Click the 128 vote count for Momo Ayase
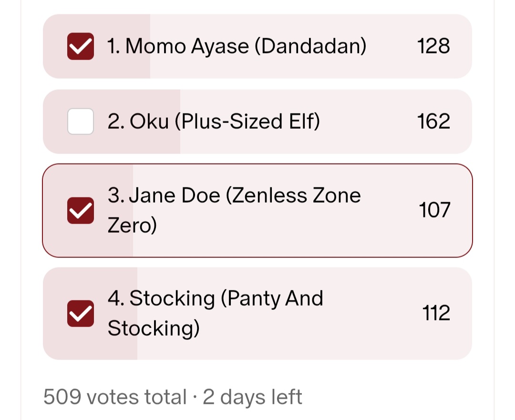This screenshot has height=420, width=515. [x=433, y=46]
